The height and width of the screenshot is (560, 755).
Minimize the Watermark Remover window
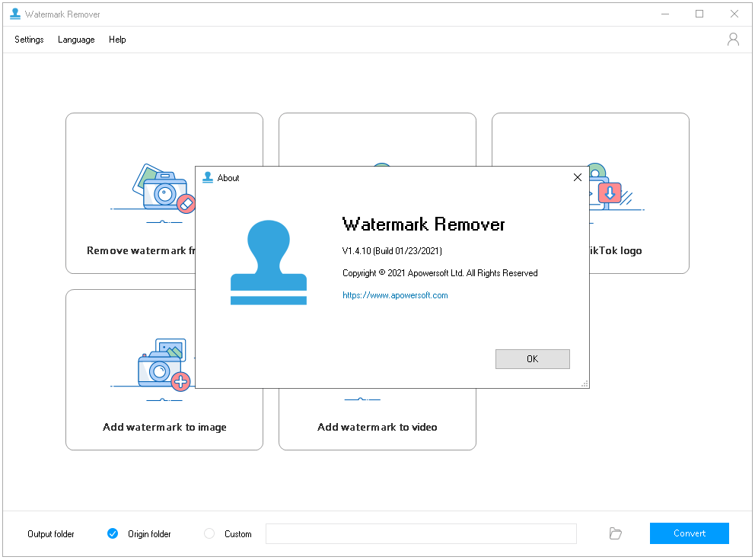(665, 14)
